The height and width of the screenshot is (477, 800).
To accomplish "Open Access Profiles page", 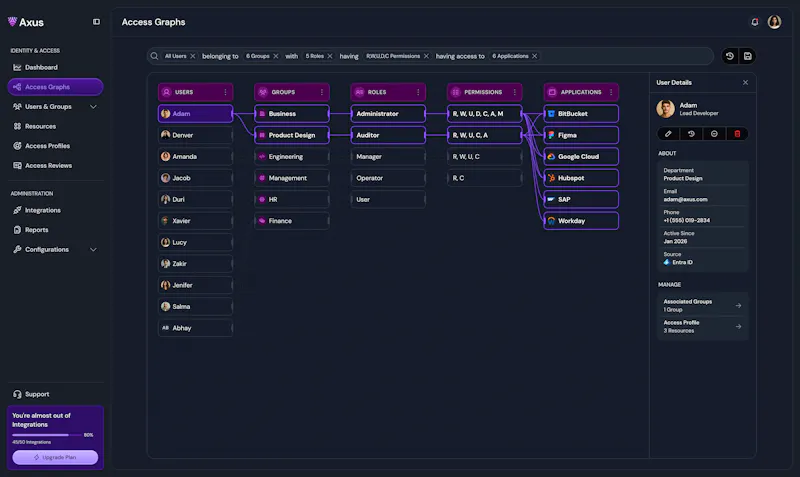I will [55, 146].
